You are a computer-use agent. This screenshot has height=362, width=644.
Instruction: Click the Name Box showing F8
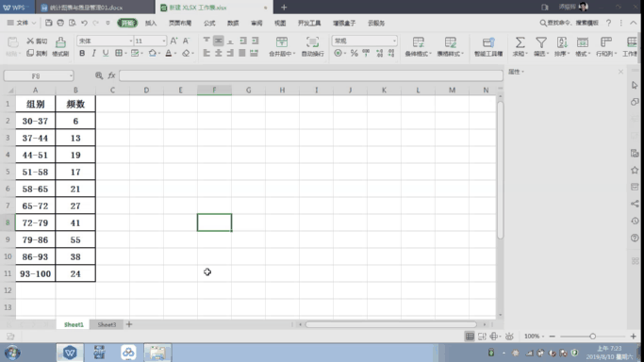pyautogui.click(x=39, y=76)
